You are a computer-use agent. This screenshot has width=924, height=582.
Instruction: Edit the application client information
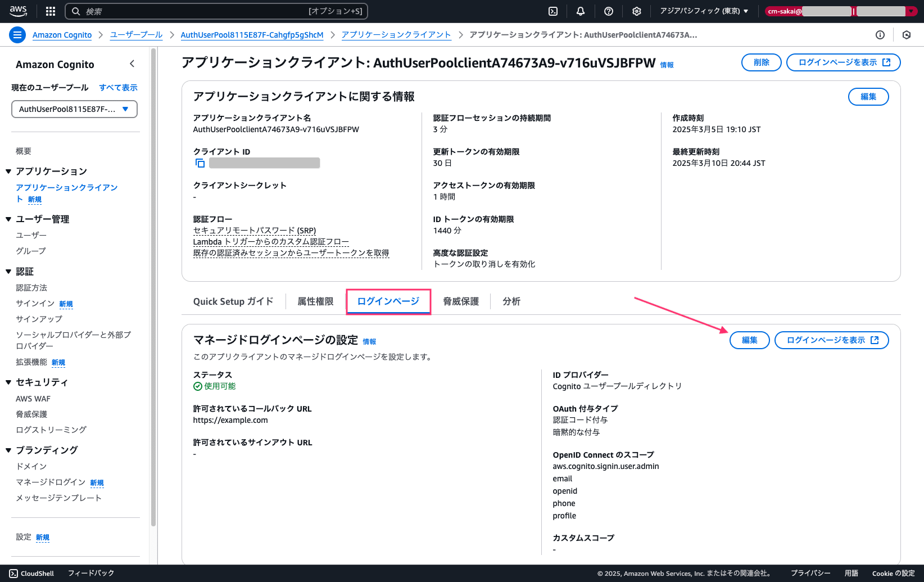pos(868,97)
